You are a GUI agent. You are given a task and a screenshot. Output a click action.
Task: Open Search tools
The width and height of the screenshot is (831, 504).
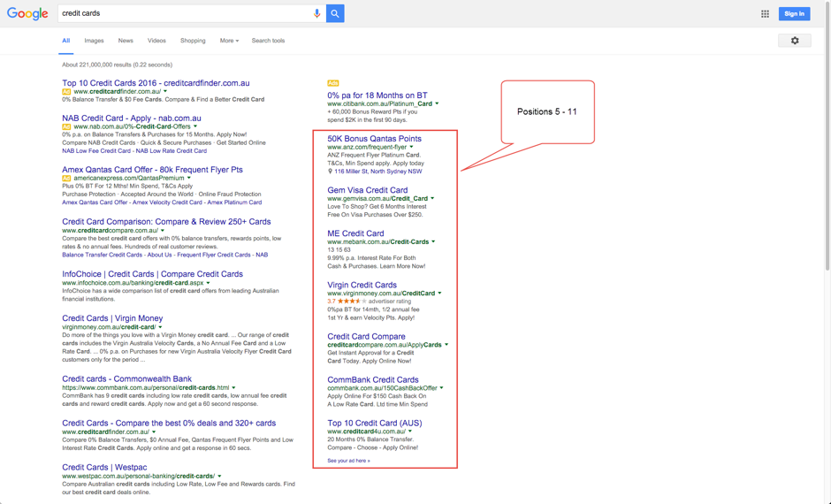268,41
